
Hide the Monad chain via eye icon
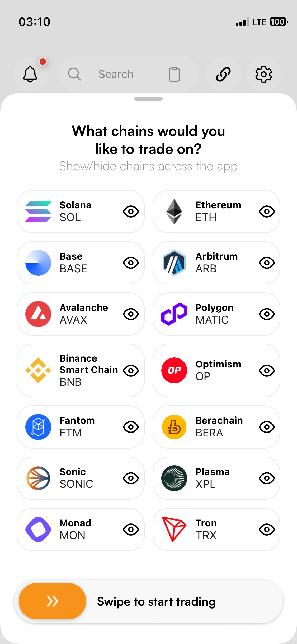click(x=131, y=530)
